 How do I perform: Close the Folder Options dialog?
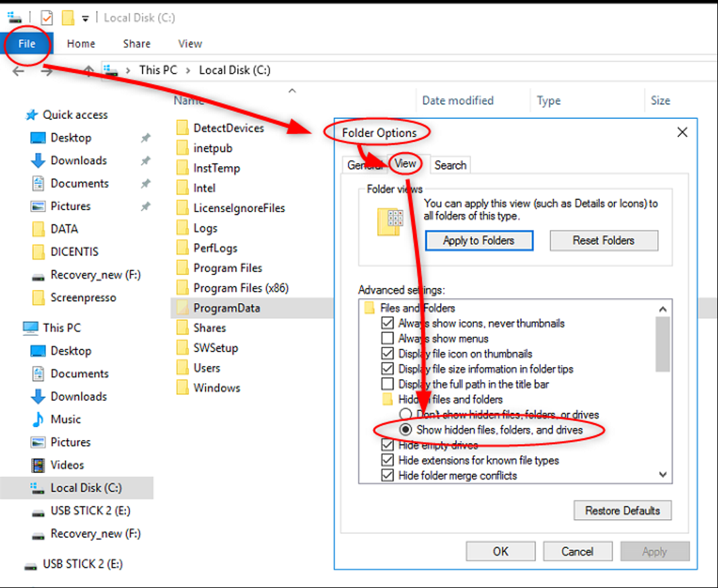(x=682, y=132)
